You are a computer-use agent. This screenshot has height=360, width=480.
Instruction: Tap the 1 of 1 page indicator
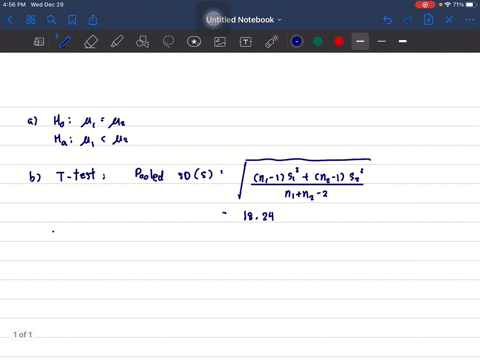pos(22,334)
